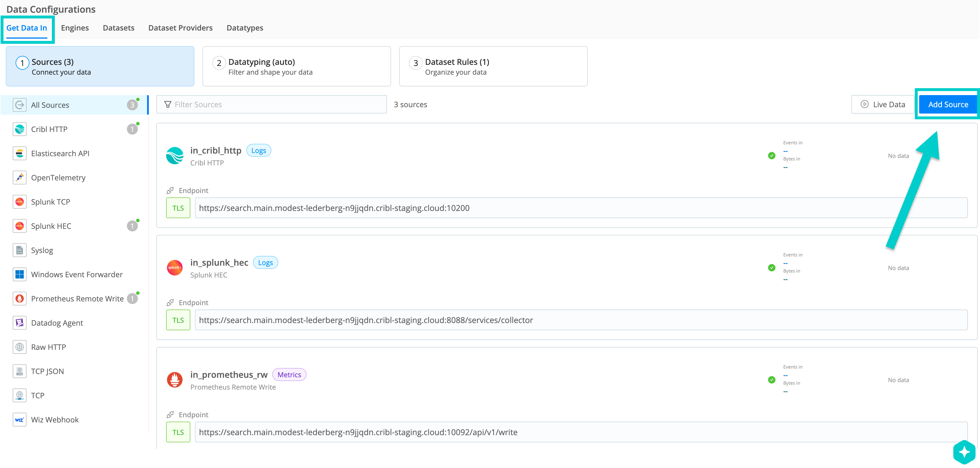The height and width of the screenshot is (468, 980).
Task: Click the Wiz Webhook sidebar icon
Action: [x=19, y=420]
